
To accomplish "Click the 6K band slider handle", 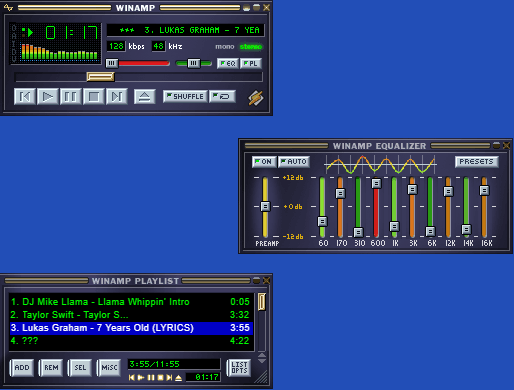I will tap(430, 231).
